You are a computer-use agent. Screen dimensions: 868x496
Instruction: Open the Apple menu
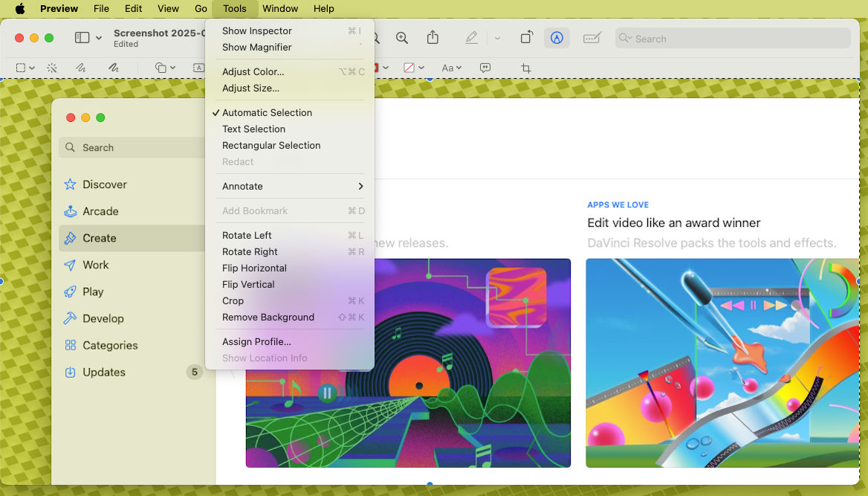(20, 8)
